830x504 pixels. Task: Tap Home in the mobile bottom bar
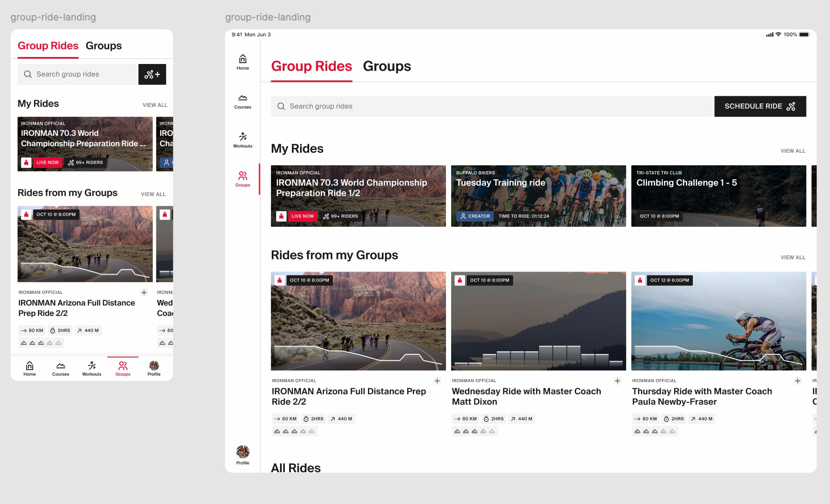pyautogui.click(x=30, y=368)
